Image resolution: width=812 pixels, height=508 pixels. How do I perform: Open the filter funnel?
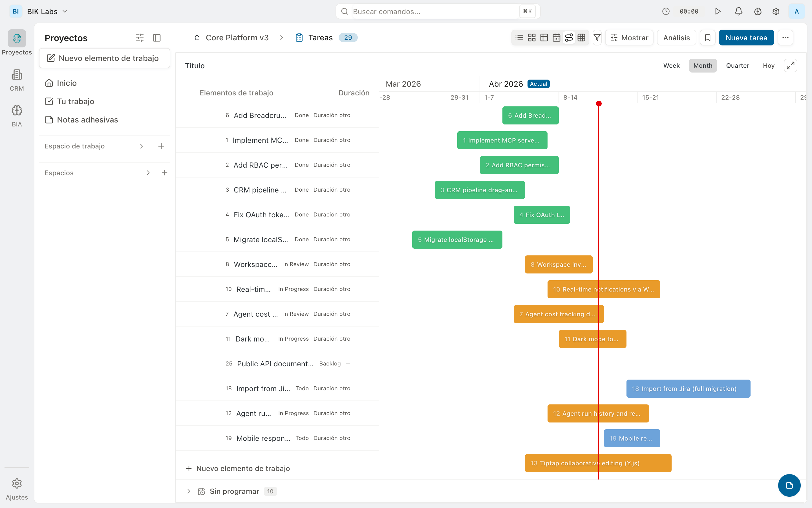(x=597, y=38)
